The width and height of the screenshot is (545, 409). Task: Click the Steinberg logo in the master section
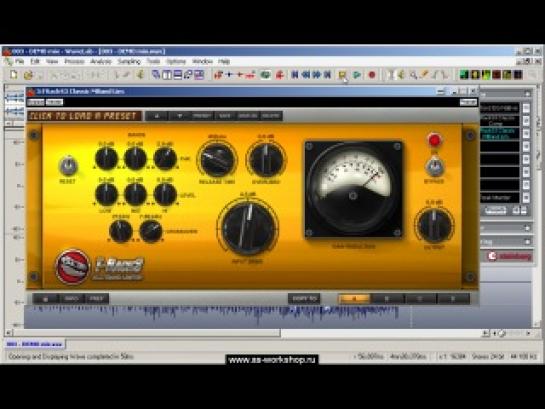click(510, 256)
